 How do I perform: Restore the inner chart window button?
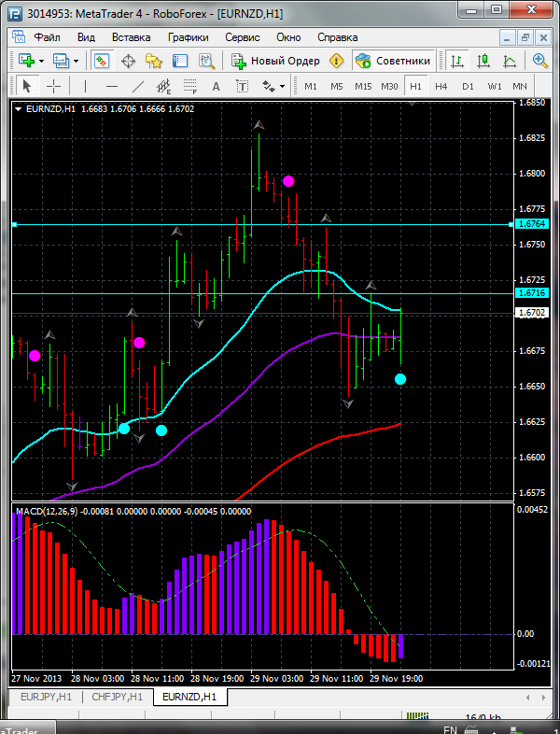pyautogui.click(x=525, y=37)
